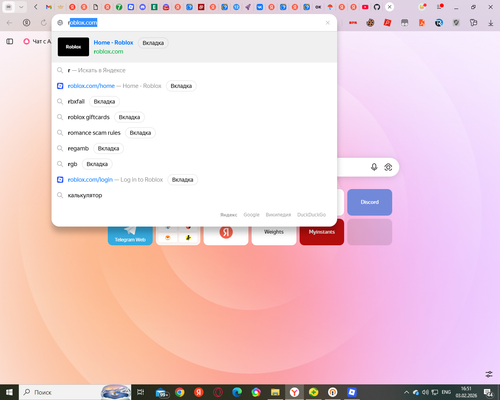Switch to the GitHub tab
The width and height of the screenshot is (500, 400).
[x=377, y=7]
